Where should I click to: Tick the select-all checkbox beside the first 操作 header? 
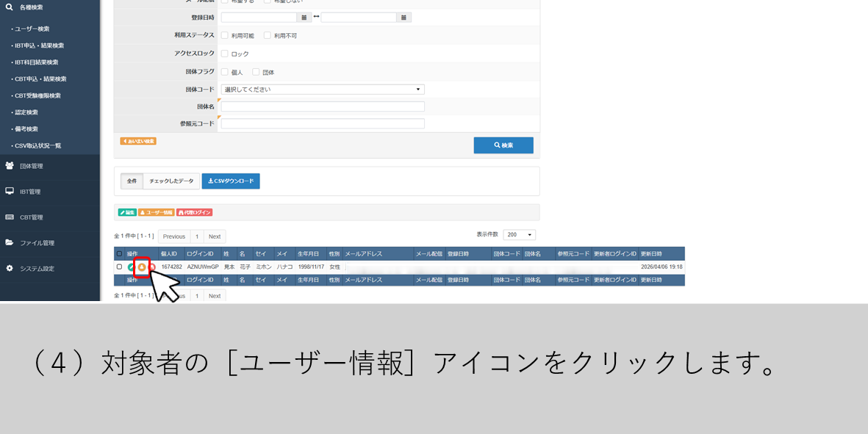pos(119,254)
